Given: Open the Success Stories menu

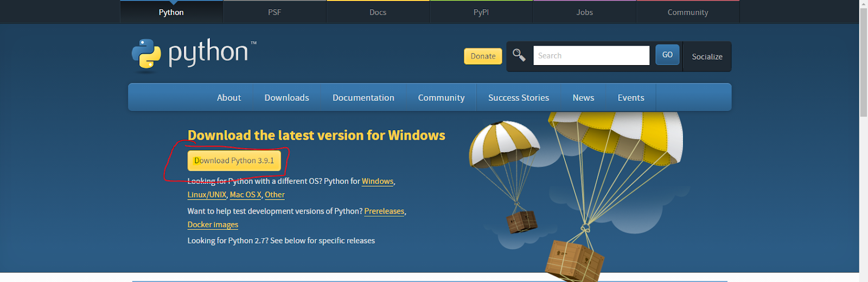Looking at the screenshot, I should [519, 98].
